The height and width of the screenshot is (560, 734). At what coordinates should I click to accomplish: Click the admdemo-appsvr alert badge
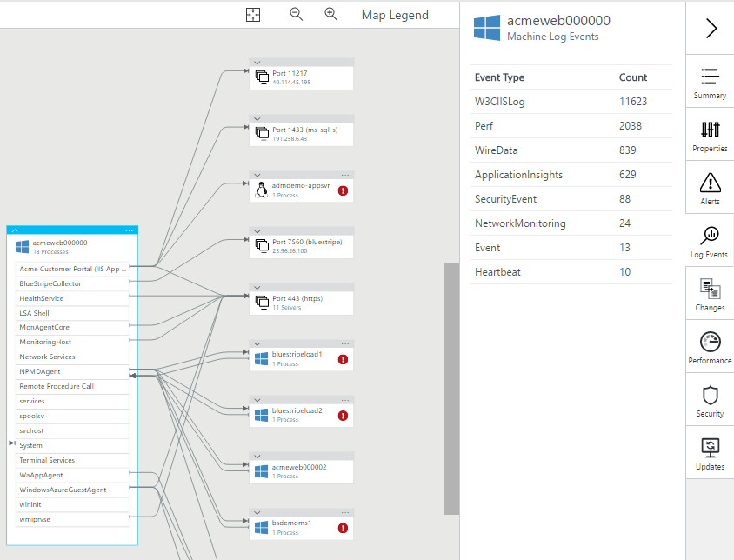pyautogui.click(x=343, y=190)
